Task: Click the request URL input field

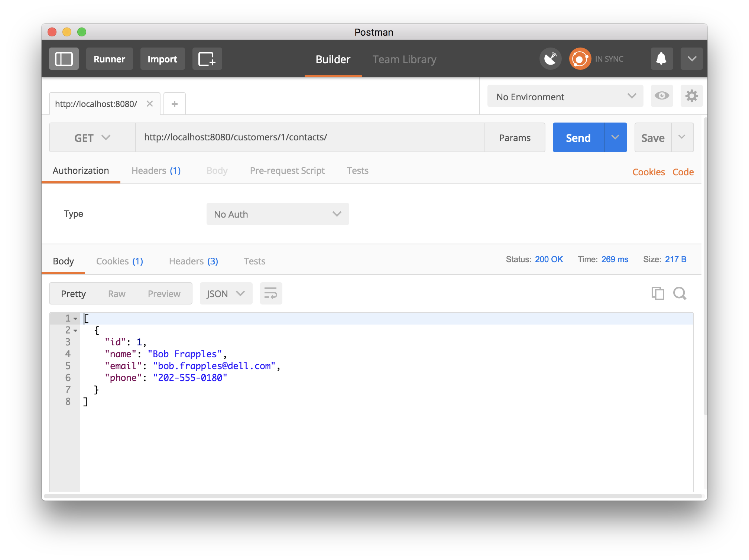Action: [310, 137]
